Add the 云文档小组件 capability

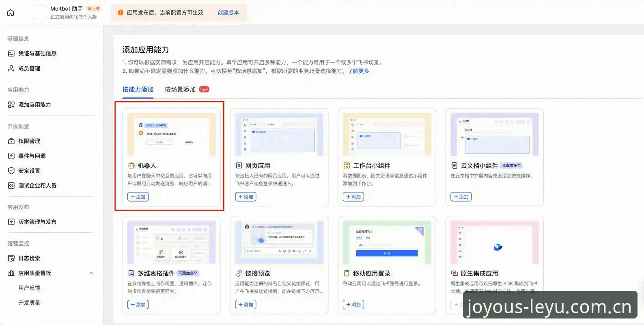click(461, 197)
